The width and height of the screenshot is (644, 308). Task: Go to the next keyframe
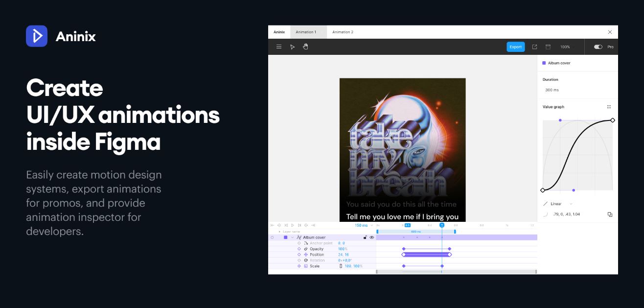306,225
